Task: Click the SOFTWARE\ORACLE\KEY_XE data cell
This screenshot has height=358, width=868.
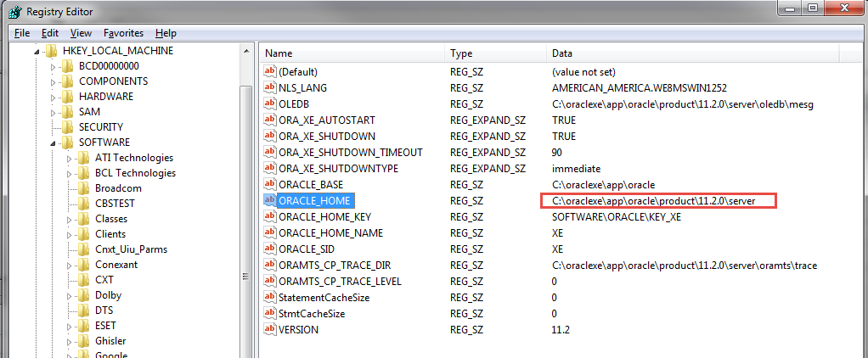Action: (x=616, y=217)
